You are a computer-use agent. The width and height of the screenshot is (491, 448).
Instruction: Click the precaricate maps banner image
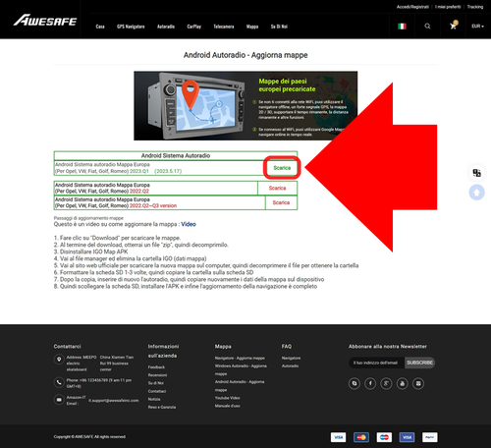click(x=245, y=106)
